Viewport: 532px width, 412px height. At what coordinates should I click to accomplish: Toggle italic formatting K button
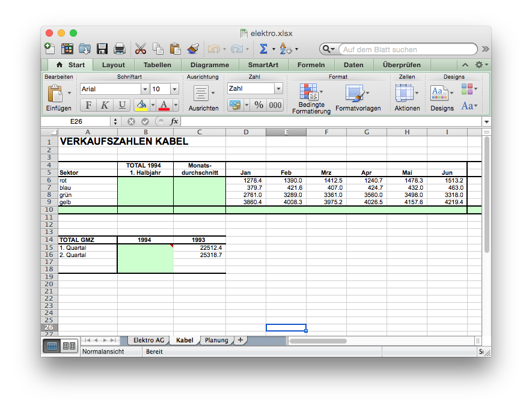[x=105, y=105]
